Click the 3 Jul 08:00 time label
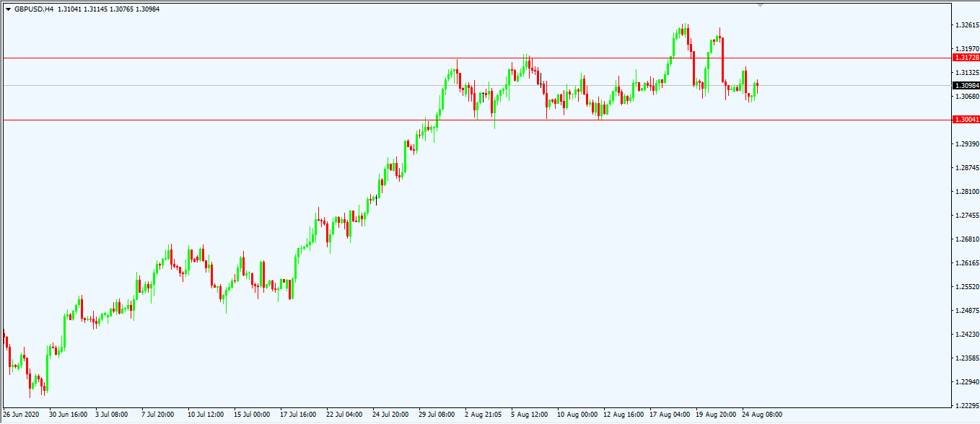The height and width of the screenshot is (424, 980). [111, 415]
